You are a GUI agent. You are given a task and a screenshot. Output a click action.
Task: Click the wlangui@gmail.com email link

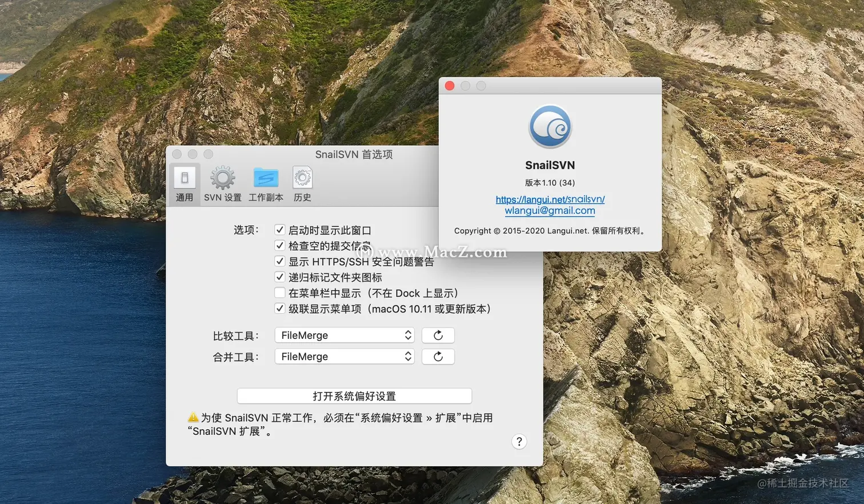coord(550,210)
